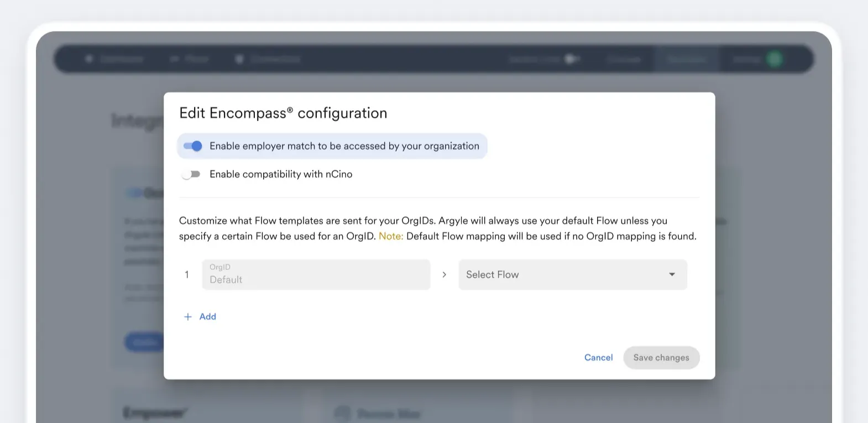Click the second blurred navigation bar icon
The image size is (868, 423).
click(175, 59)
